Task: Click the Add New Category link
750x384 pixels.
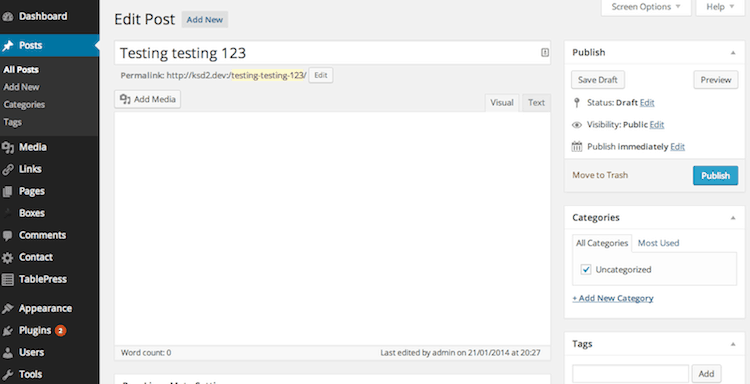Action: click(x=613, y=298)
